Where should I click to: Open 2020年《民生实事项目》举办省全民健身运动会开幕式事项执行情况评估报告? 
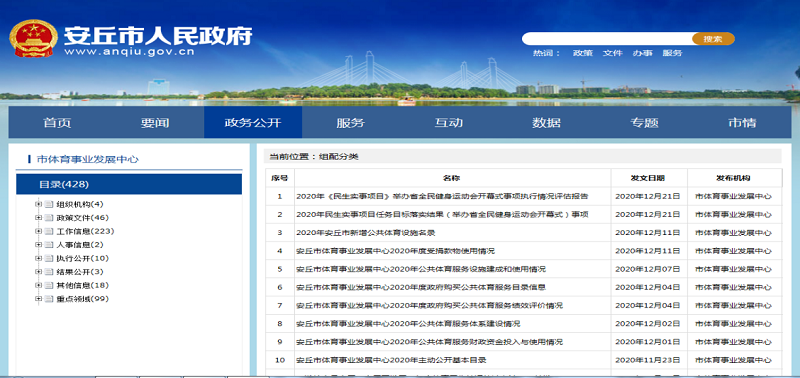pos(442,196)
